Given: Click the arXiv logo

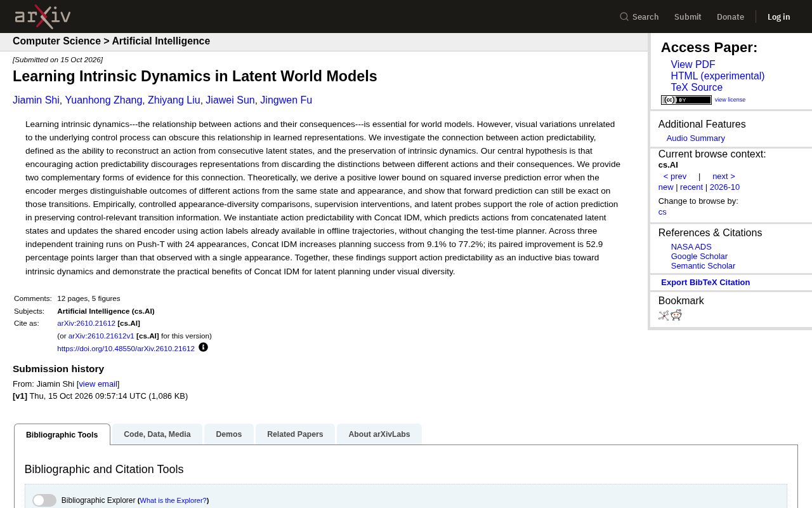Looking at the screenshot, I should click(43, 17).
